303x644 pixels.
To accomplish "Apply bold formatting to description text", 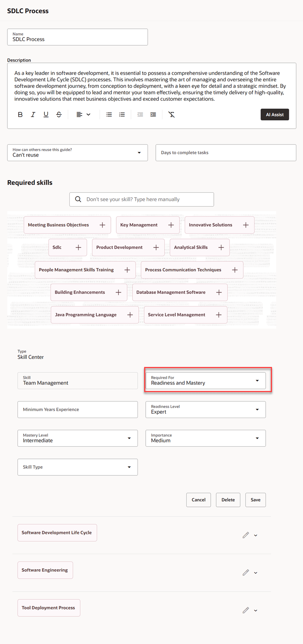I will point(20,115).
